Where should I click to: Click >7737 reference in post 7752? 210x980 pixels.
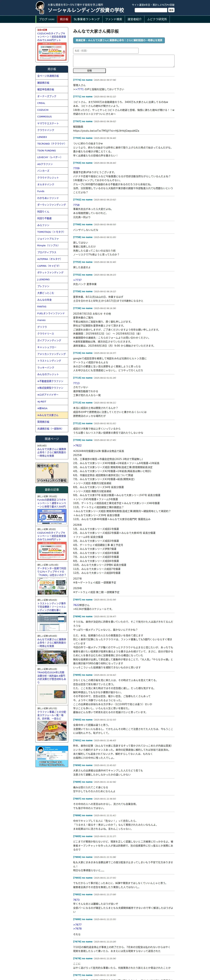coord(77,280)
